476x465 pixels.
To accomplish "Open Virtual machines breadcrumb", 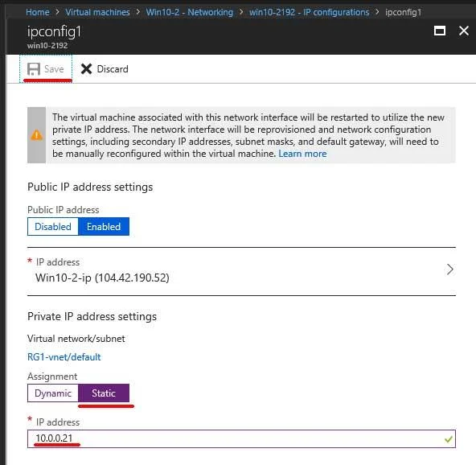I will 97,12.
